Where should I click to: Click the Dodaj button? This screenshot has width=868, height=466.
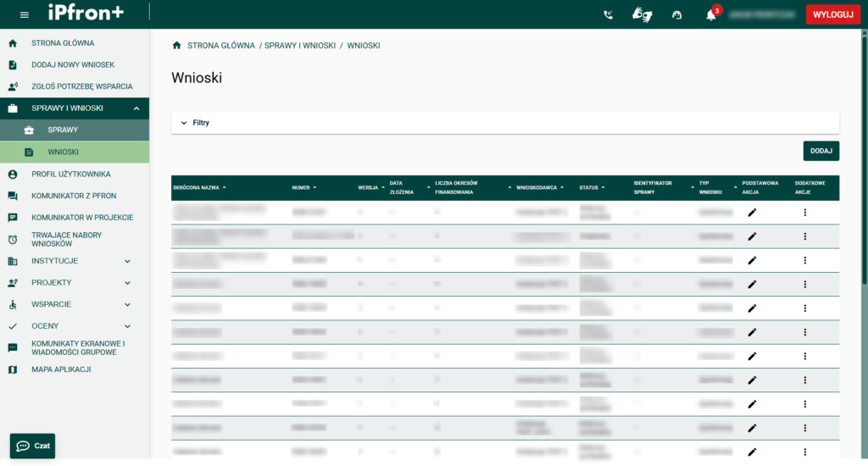[821, 151]
